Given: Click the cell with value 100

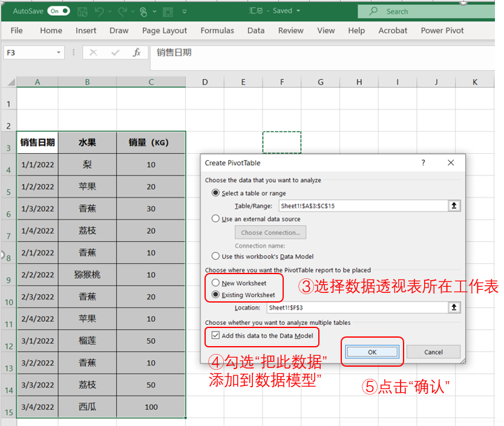Looking at the screenshot, I should (x=151, y=407).
